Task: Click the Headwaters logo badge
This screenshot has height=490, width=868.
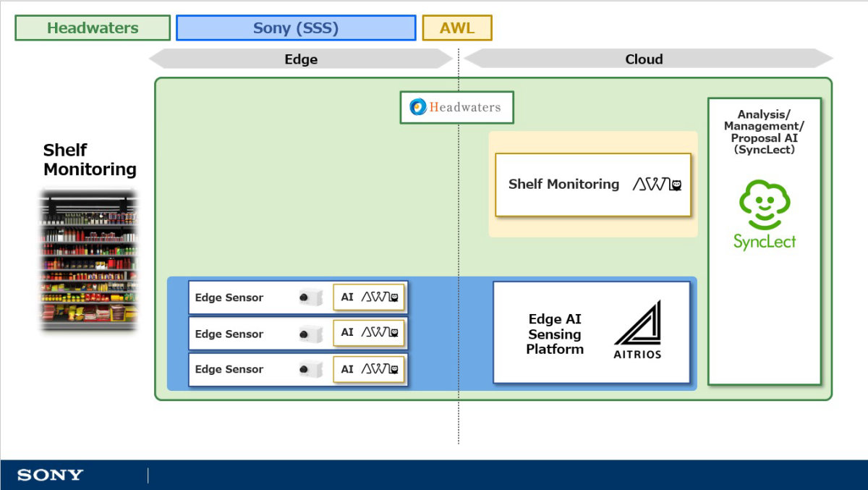Action: pos(457,107)
